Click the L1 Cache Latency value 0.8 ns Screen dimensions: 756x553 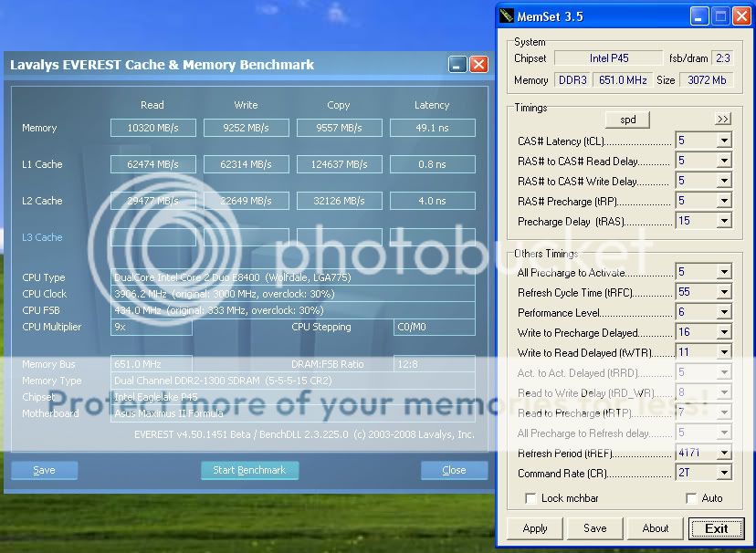point(433,164)
